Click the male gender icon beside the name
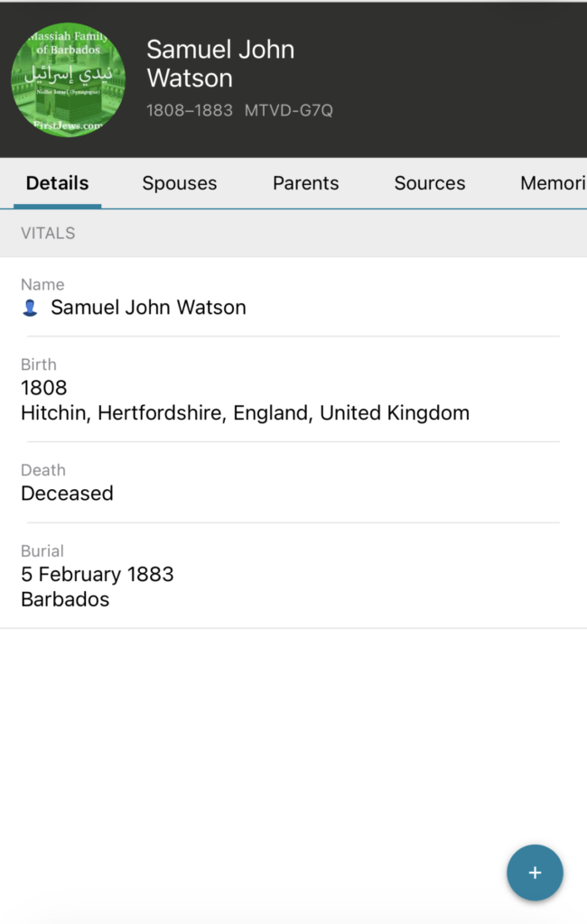Screen dimensions: 587x924 [30, 309]
